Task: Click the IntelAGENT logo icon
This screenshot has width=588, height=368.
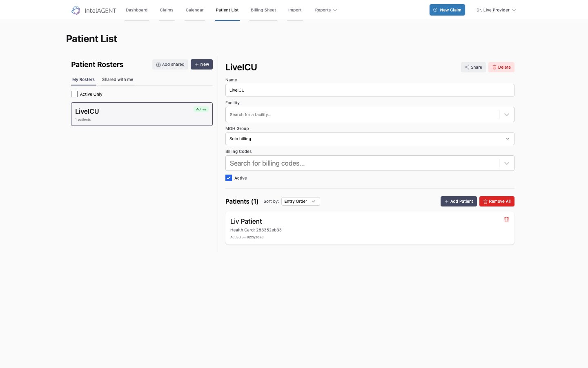Action: coord(76,10)
